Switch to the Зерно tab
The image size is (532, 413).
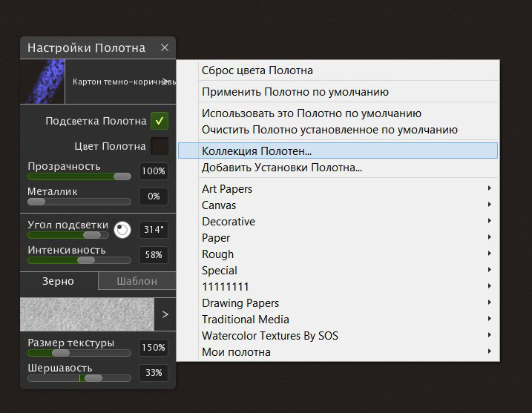point(59,281)
